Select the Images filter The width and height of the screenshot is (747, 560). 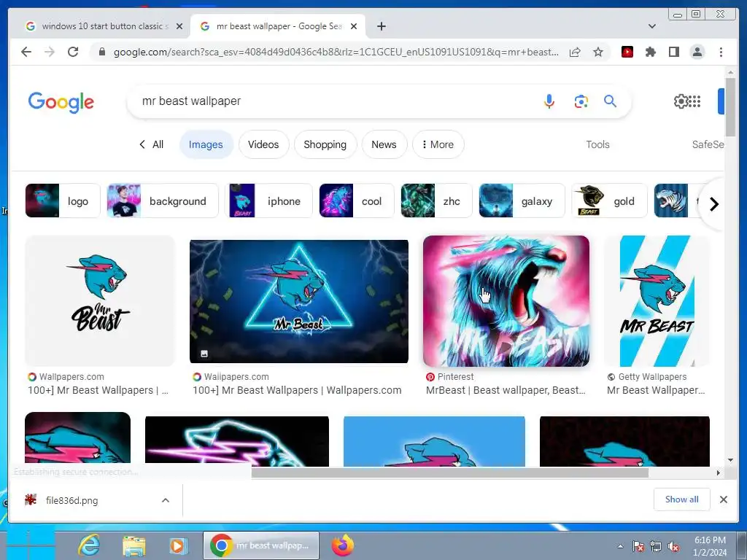(x=206, y=144)
